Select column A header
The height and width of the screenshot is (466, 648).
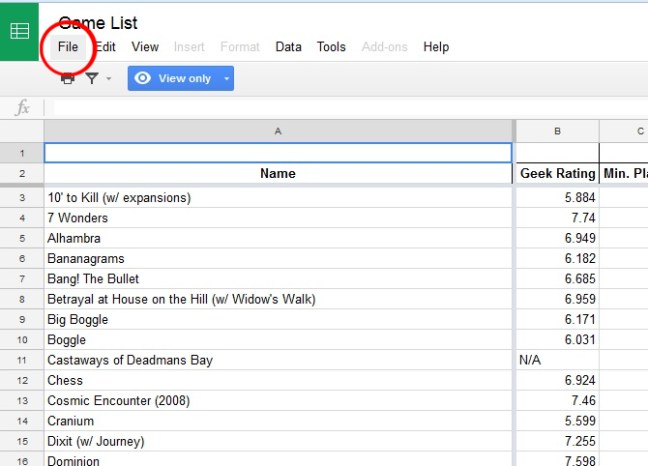pos(278,131)
